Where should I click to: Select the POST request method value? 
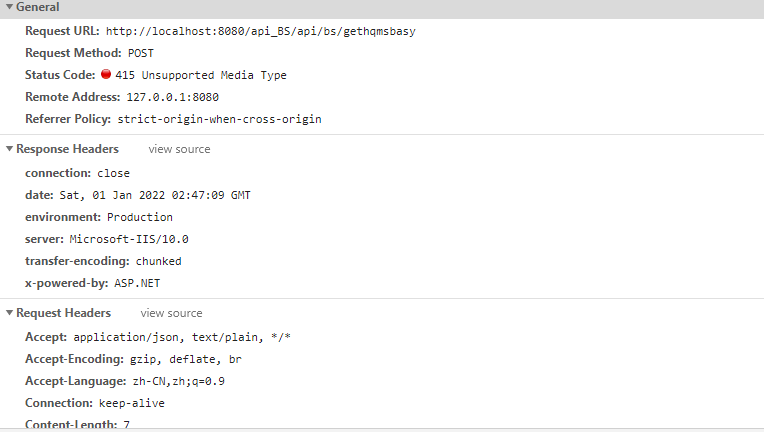[x=141, y=53]
